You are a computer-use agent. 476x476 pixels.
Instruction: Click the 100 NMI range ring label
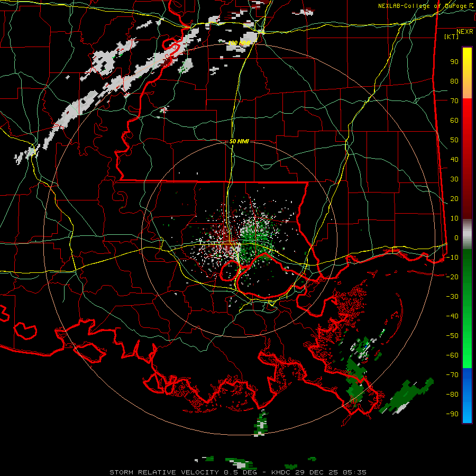coord(239,43)
